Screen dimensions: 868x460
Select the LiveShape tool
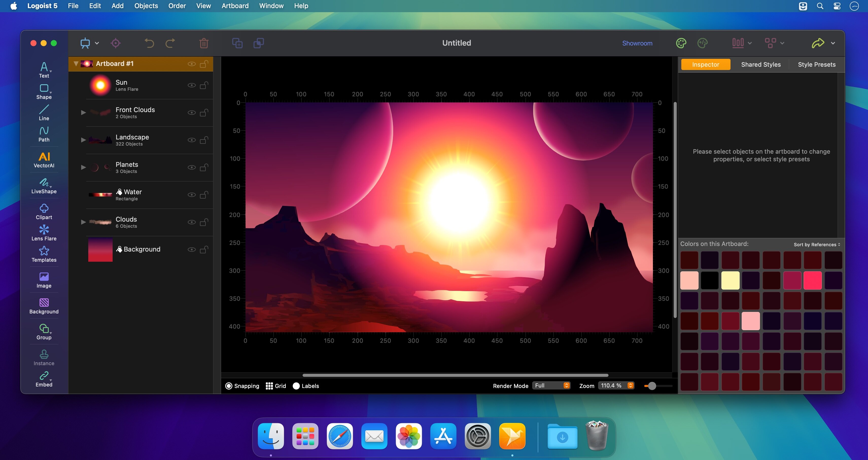[44, 186]
